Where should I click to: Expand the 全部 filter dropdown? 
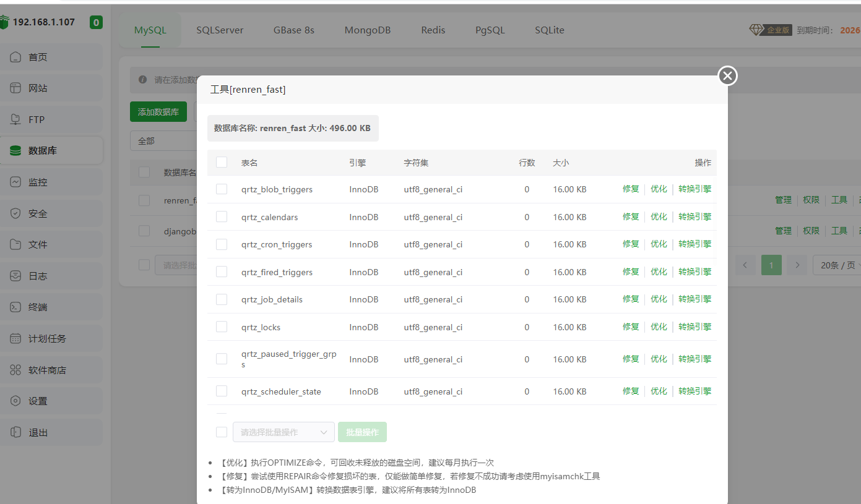(x=162, y=141)
